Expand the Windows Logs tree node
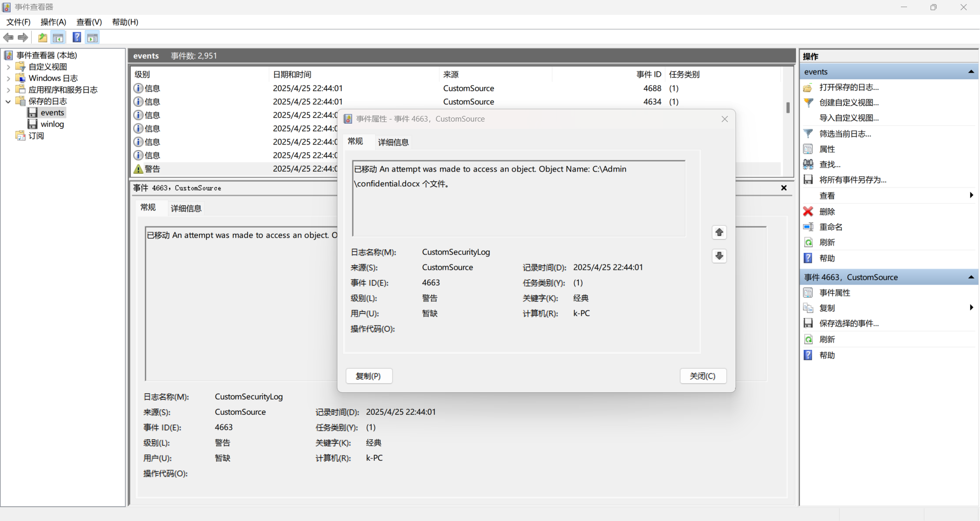 8,78
